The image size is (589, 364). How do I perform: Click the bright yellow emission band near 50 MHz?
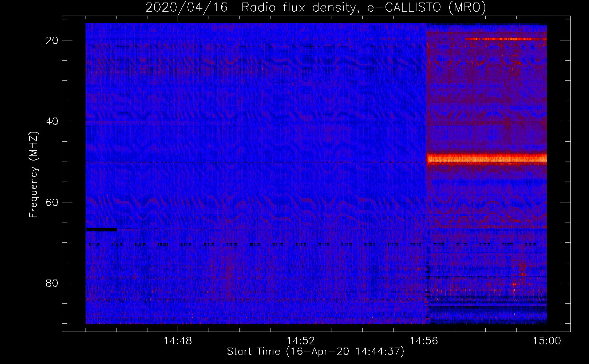tap(487, 158)
